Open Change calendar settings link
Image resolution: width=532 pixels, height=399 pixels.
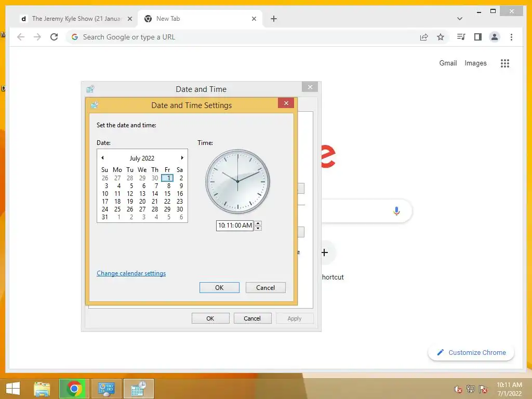coord(131,273)
